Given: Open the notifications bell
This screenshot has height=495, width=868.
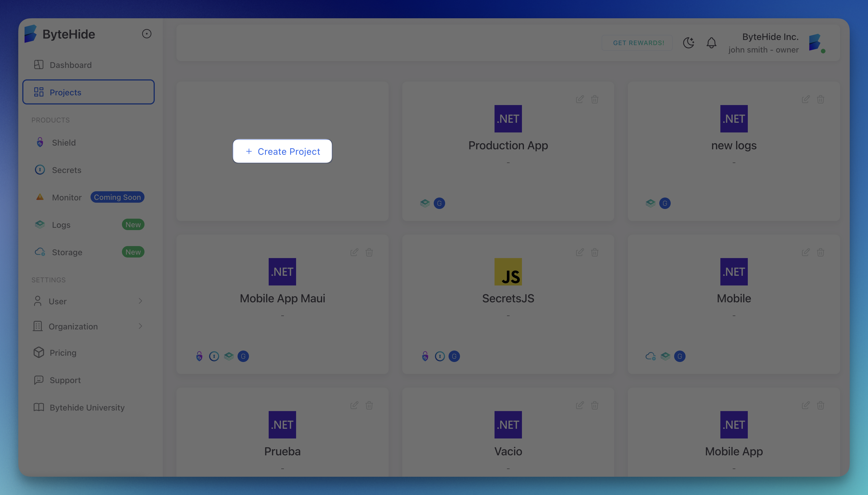Looking at the screenshot, I should coord(711,43).
